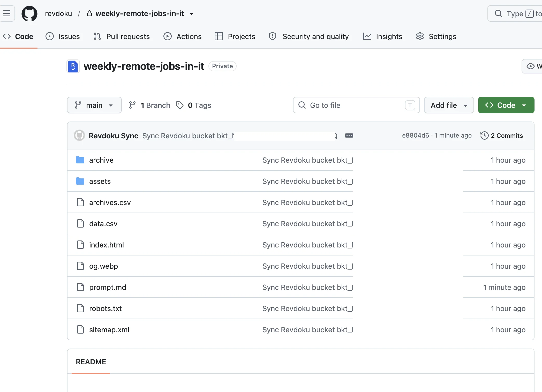Click the index.html file icon

coord(80,245)
